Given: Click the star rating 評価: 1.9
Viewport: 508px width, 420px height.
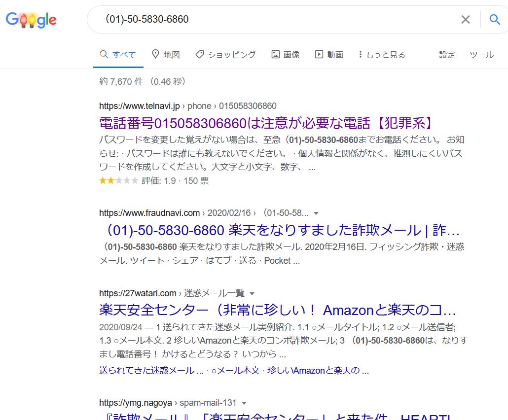Looking at the screenshot, I should coord(154,181).
